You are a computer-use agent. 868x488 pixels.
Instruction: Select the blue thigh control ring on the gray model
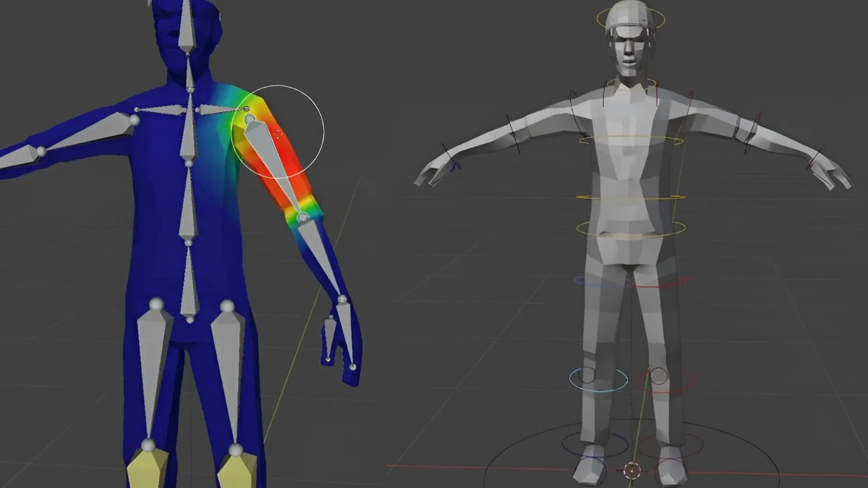pos(602,282)
